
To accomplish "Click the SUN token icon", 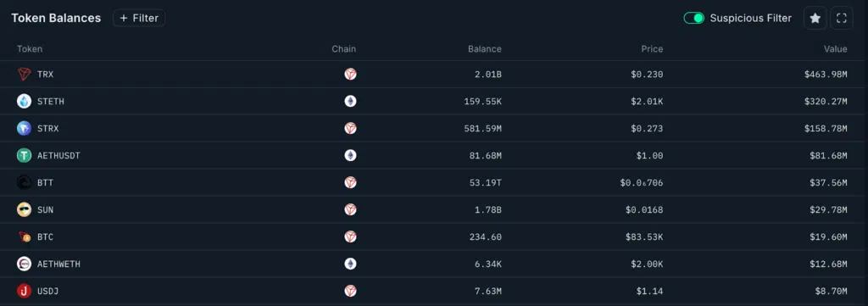I will click(x=24, y=209).
